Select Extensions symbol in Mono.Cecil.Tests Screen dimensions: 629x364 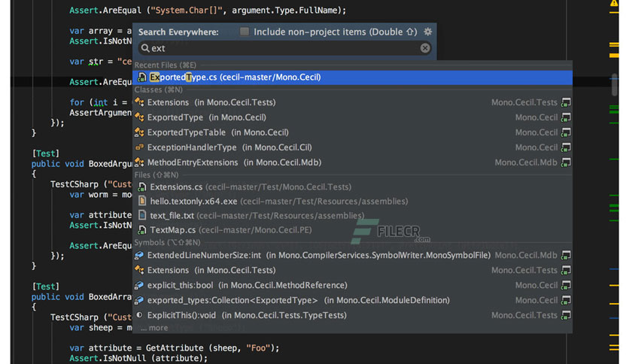pos(352,270)
